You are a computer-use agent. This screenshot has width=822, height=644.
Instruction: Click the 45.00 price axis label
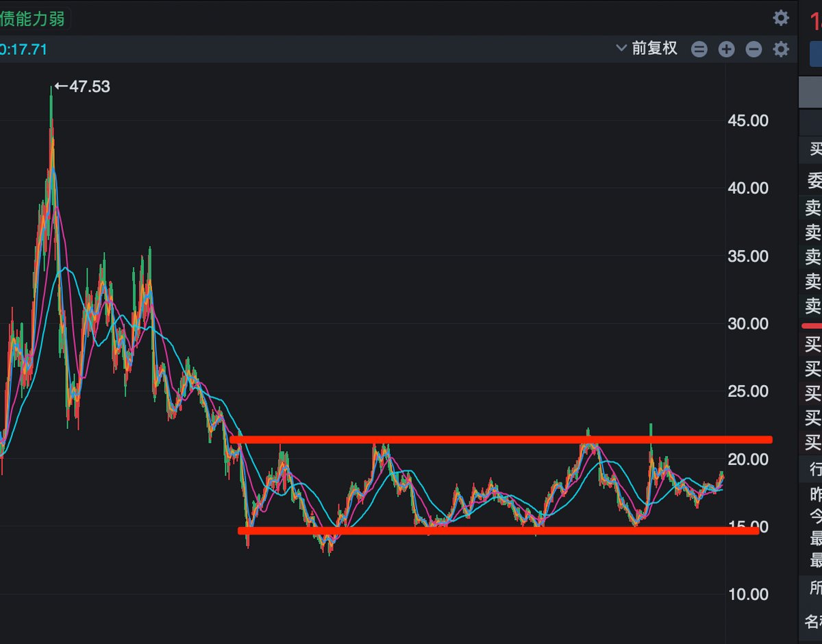point(747,121)
